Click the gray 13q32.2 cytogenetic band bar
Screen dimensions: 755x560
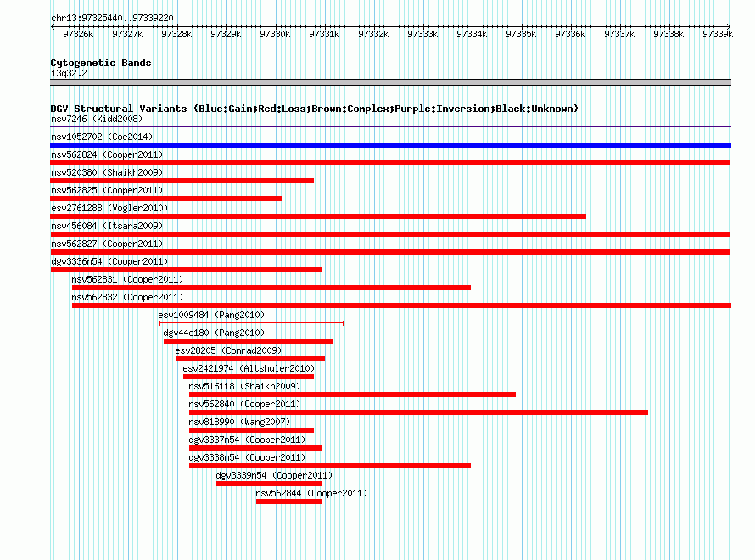(390, 82)
